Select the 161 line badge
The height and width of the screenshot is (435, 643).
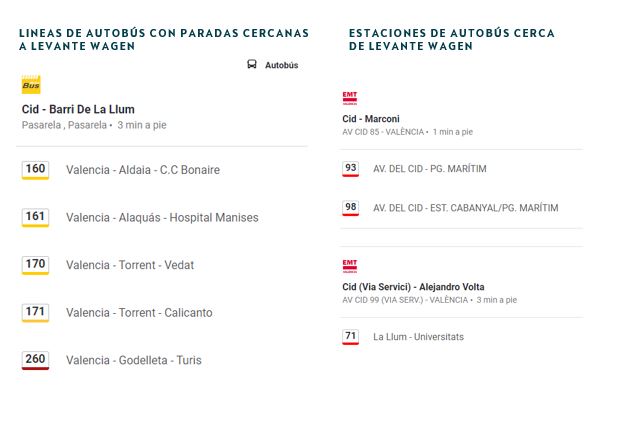click(35, 218)
